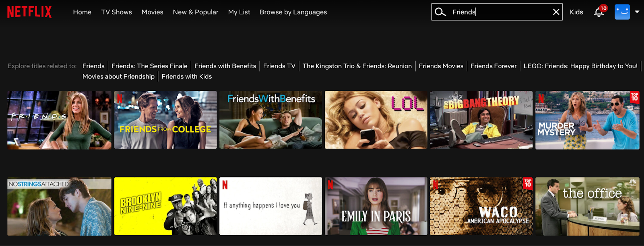Screen dimensions: 644x246
Task: Go to Home in navigation
Action: [82, 12]
